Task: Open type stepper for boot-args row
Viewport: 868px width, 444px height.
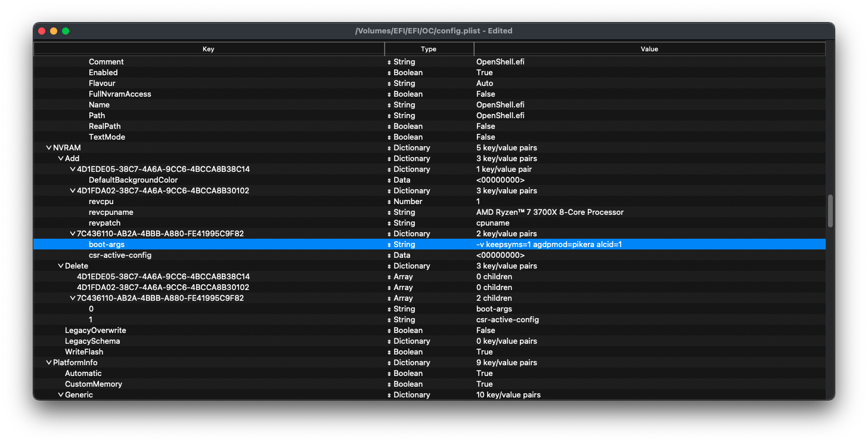Action: pos(389,245)
